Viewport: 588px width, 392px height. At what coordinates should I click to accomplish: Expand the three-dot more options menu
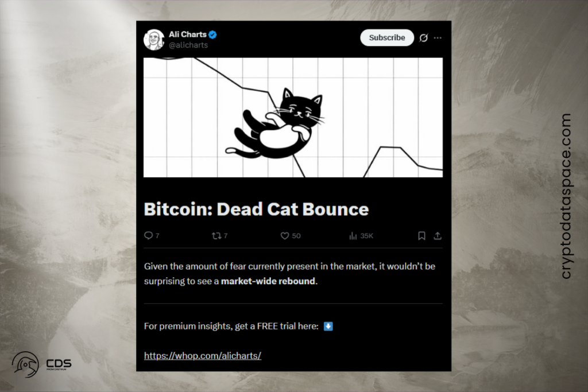(438, 38)
